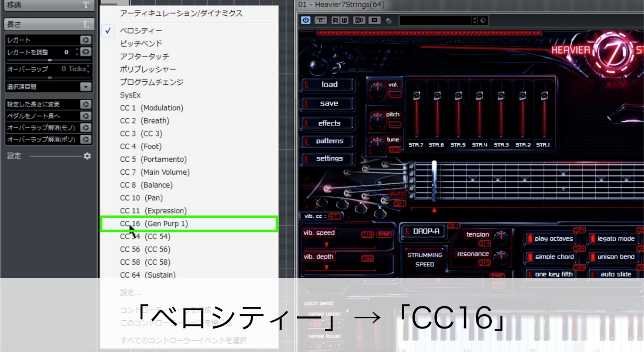Click the preset up/down stepper arrows
Screen dimensions: 644x352
point(475,20)
